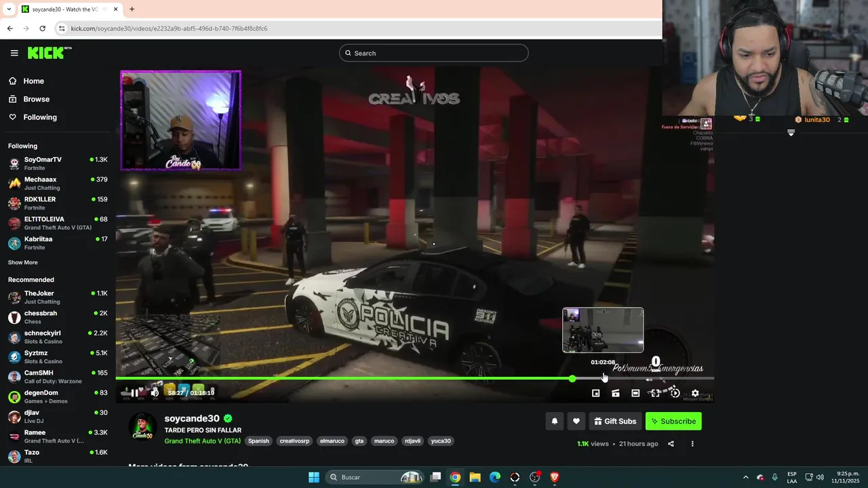Open ELTITOLEIVA channel in the sidebar

click(57, 223)
